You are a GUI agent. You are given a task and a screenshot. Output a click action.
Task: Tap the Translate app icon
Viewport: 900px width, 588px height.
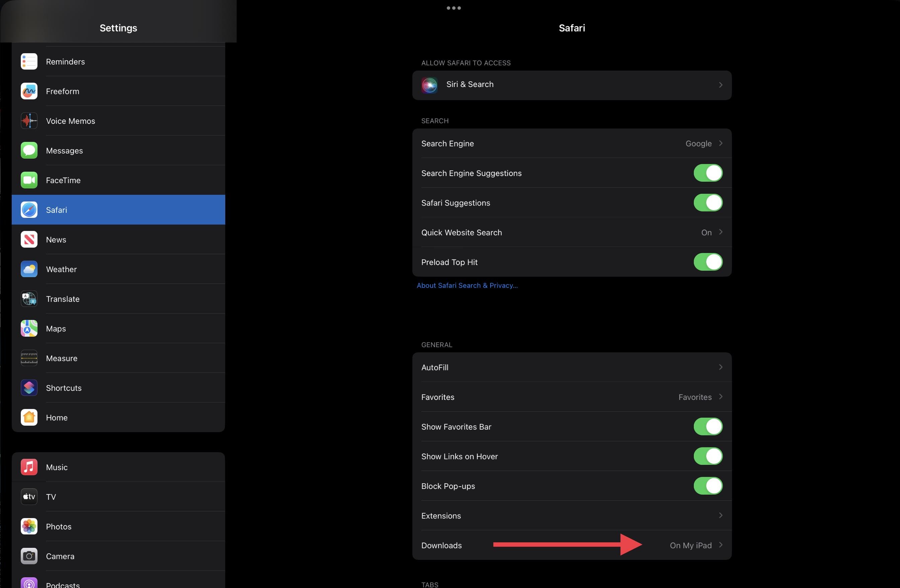(x=29, y=299)
